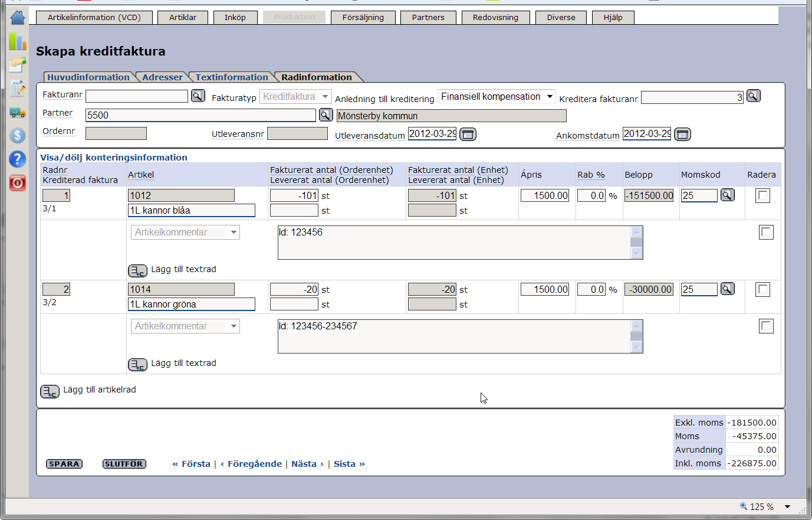Click the yellow notes icon in sidebar
The image size is (812, 520).
point(18,64)
